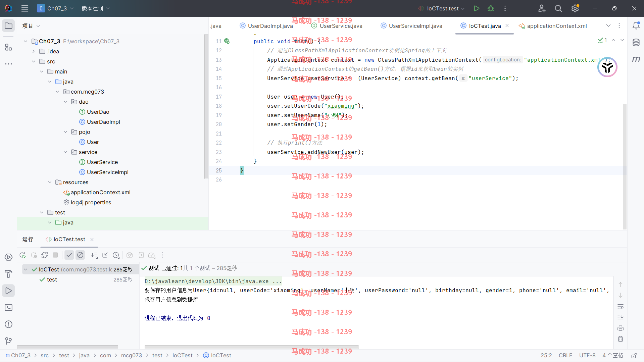Toggle scroll to end of console
The width and height of the screenshot is (644, 362).
pyautogui.click(x=621, y=317)
